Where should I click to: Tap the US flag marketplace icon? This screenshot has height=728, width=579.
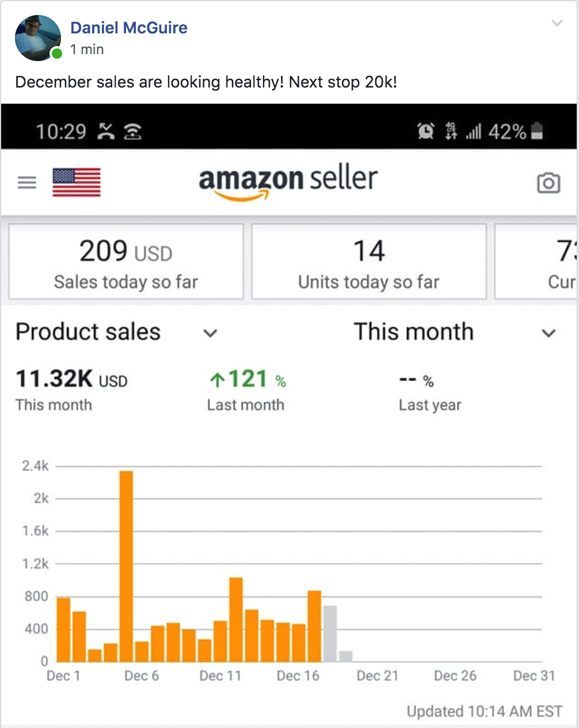[77, 183]
